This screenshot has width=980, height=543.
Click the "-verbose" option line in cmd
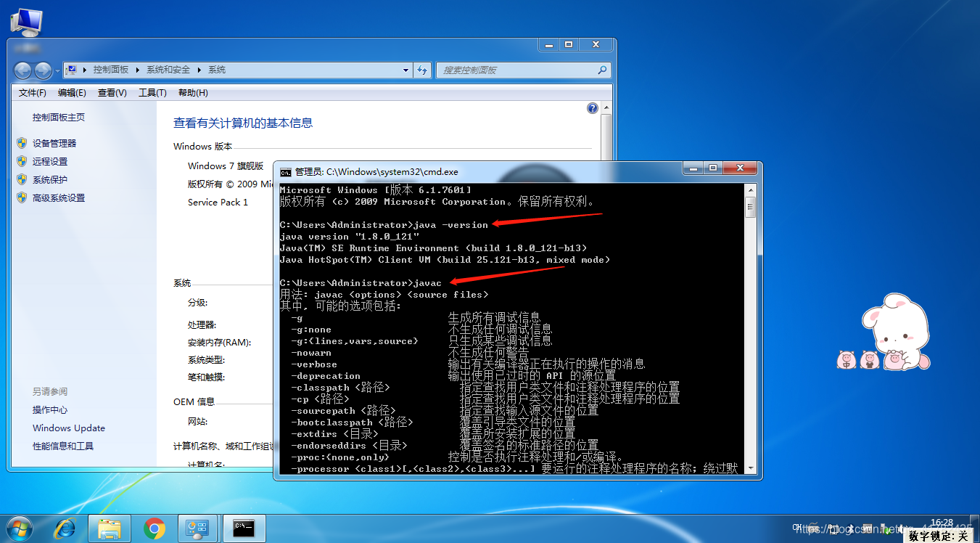pos(314,364)
